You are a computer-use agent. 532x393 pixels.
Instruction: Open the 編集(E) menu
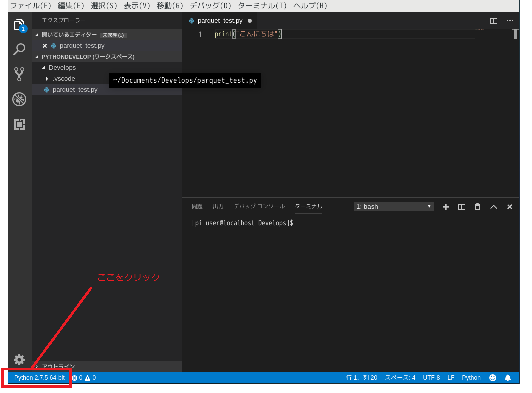[71, 6]
